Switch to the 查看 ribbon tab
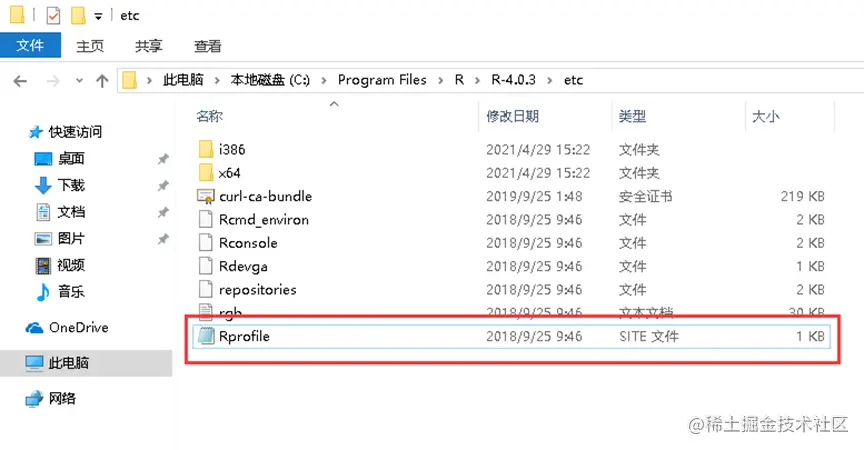The width and height of the screenshot is (864, 450). 208,46
